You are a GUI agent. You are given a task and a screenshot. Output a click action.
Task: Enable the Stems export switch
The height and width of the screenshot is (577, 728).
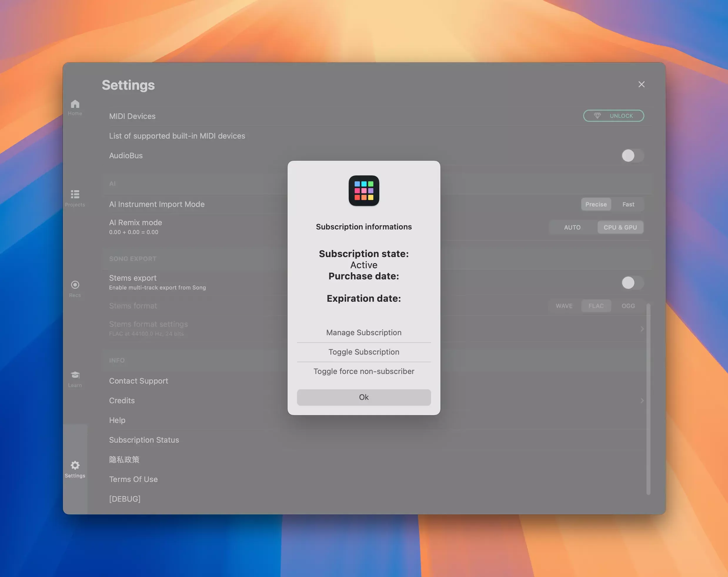point(632,283)
